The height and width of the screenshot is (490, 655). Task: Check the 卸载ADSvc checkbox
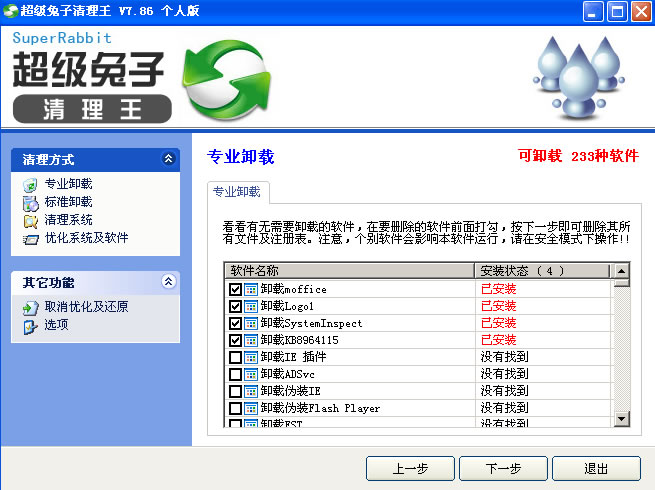tap(235, 374)
